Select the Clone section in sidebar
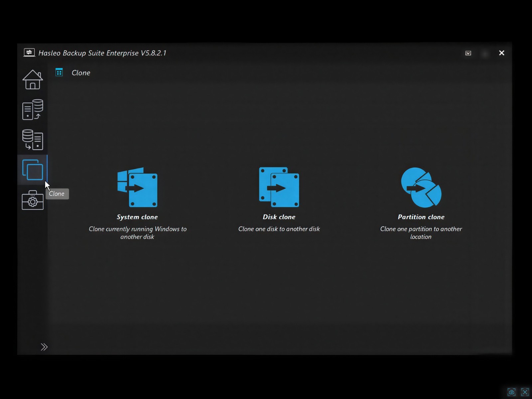Viewport: 532px width, 399px height. point(33,170)
